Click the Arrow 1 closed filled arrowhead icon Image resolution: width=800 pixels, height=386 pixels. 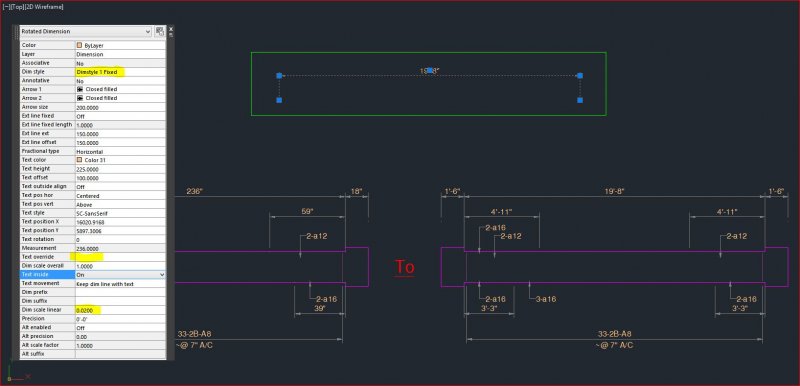coord(80,89)
